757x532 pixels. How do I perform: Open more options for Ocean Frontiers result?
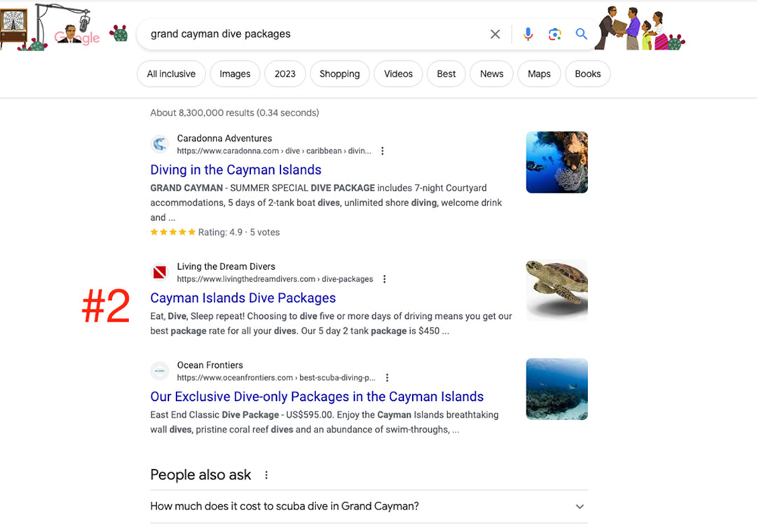tap(387, 378)
